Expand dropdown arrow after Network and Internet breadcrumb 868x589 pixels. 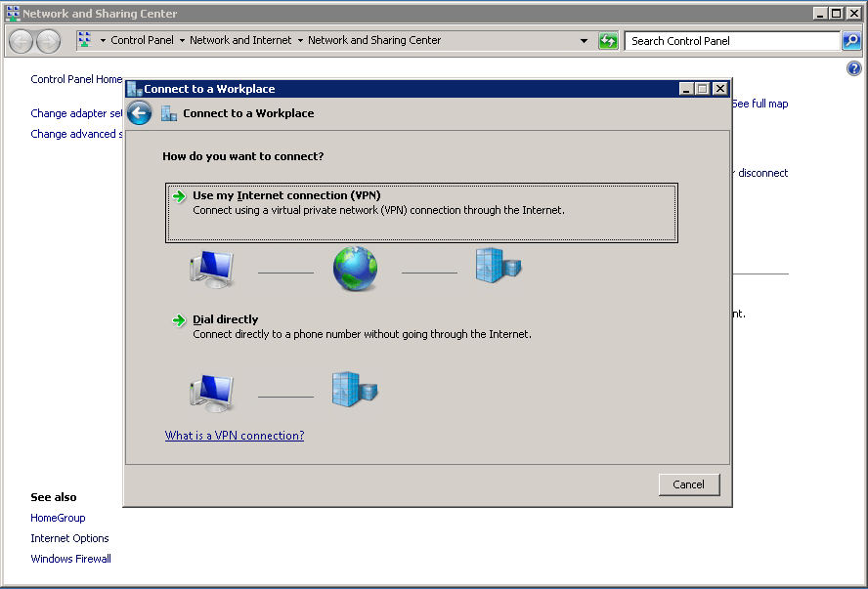tap(300, 41)
